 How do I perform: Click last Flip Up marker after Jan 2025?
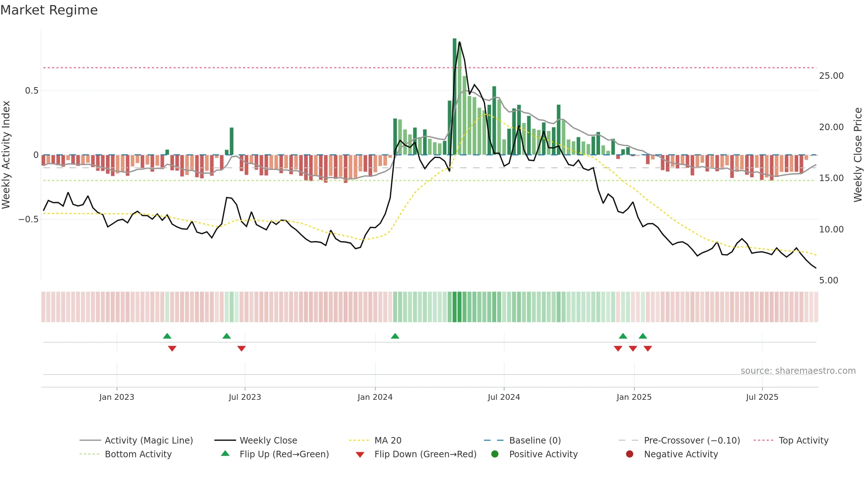pyautogui.click(x=643, y=336)
